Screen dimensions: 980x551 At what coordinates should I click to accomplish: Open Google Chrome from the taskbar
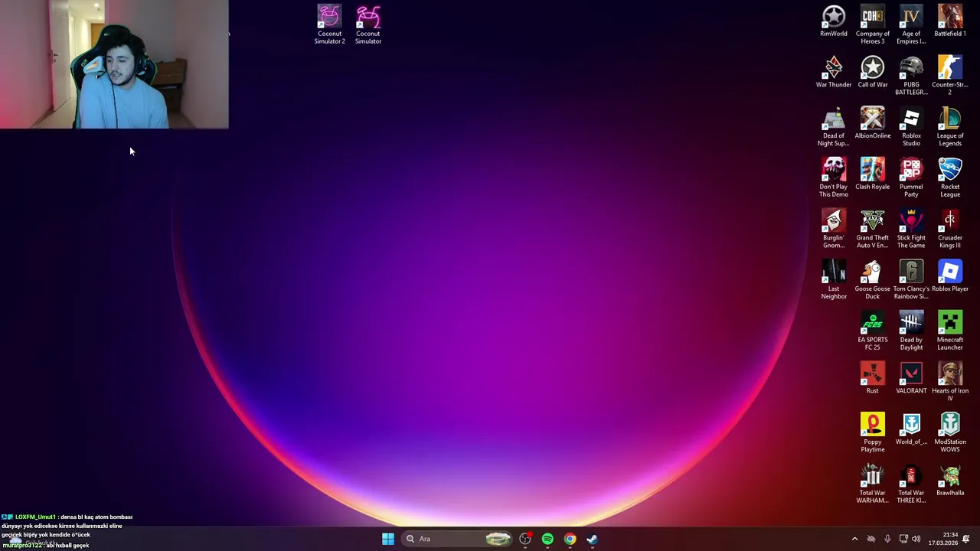click(570, 539)
